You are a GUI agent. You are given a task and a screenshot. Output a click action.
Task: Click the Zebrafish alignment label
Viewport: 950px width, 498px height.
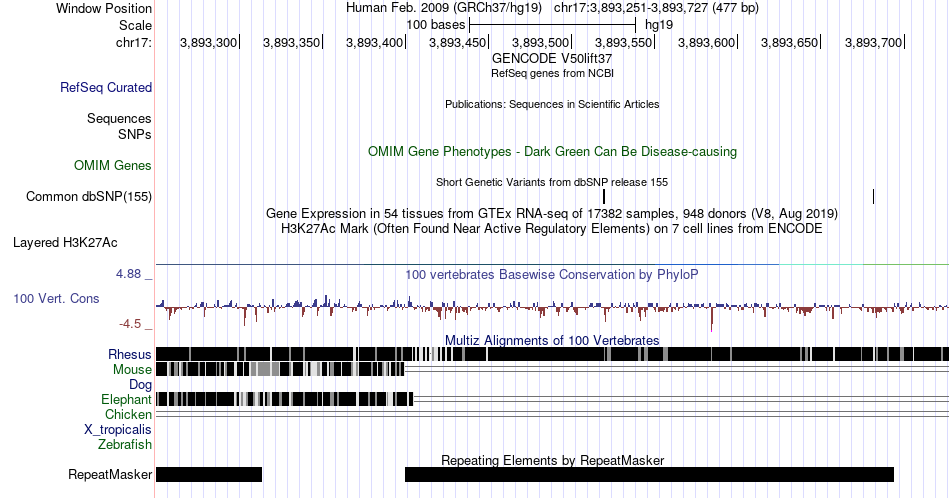click(x=125, y=444)
